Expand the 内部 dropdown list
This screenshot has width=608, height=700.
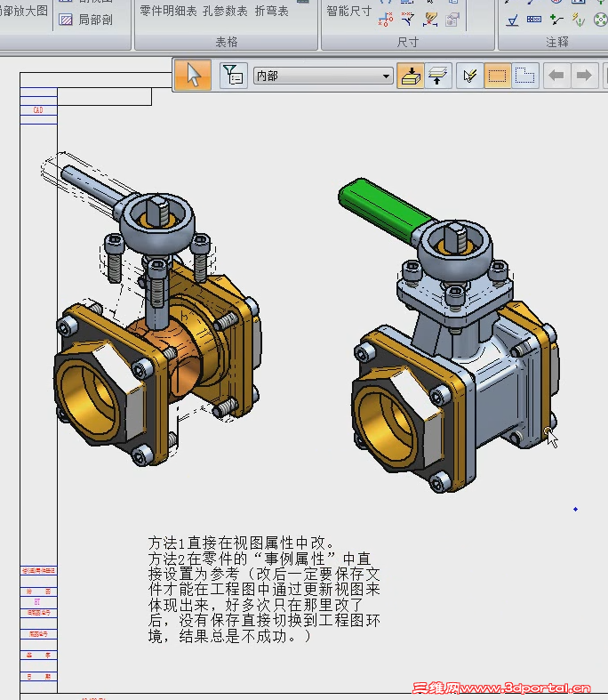click(x=386, y=76)
